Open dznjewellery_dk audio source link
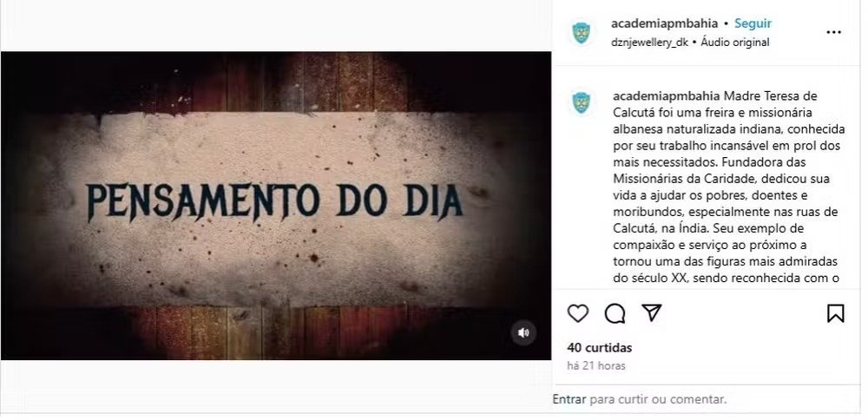 click(649, 42)
